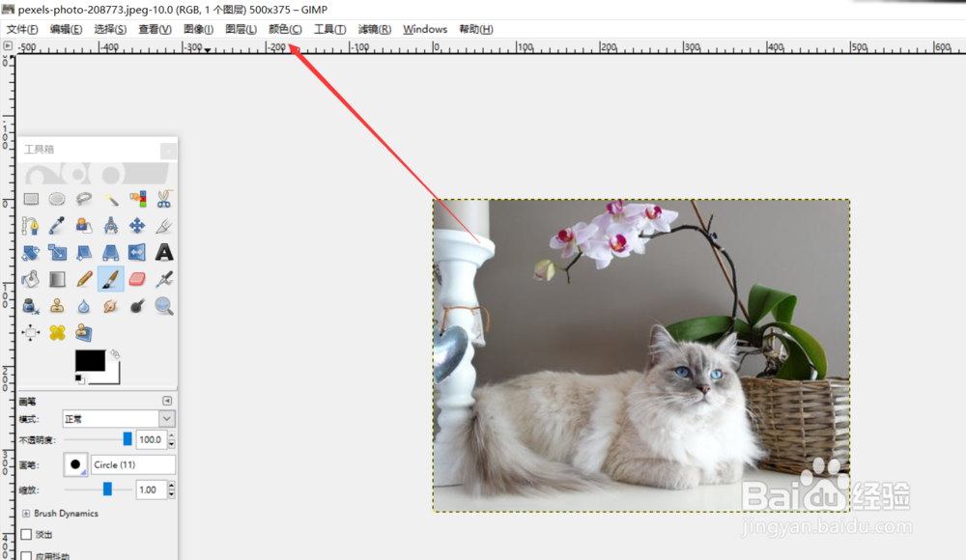Screen dimensions: 966x560
Task: Select the Perspective Clone tool
Action: tap(84, 333)
